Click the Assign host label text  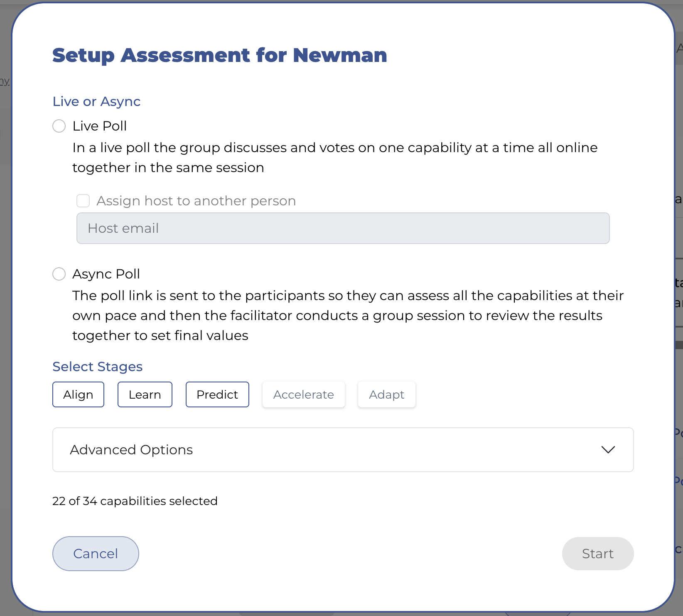[196, 201]
